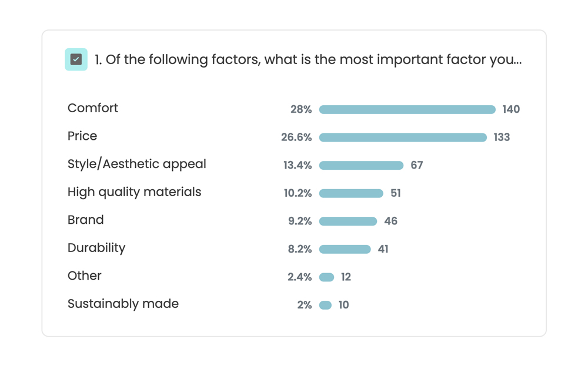Click the Sustainably made label
Image resolution: width=588 pixels, height=366 pixels.
coord(123,304)
